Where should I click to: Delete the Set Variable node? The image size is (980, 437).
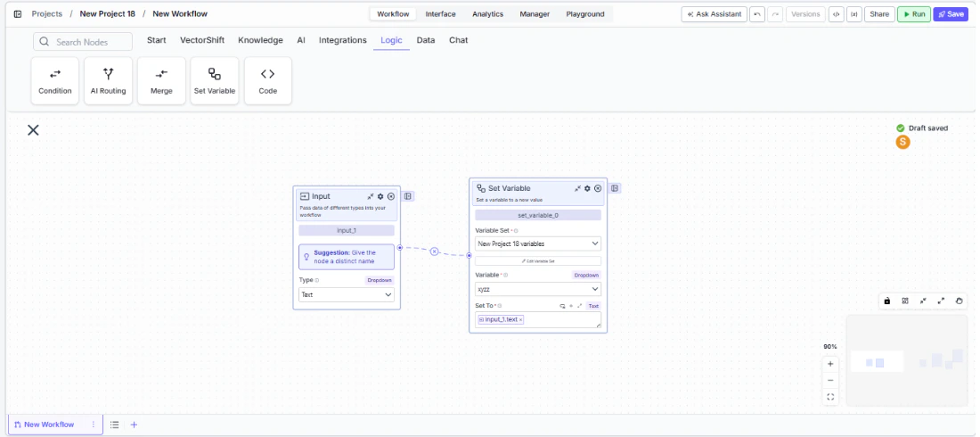(x=598, y=188)
